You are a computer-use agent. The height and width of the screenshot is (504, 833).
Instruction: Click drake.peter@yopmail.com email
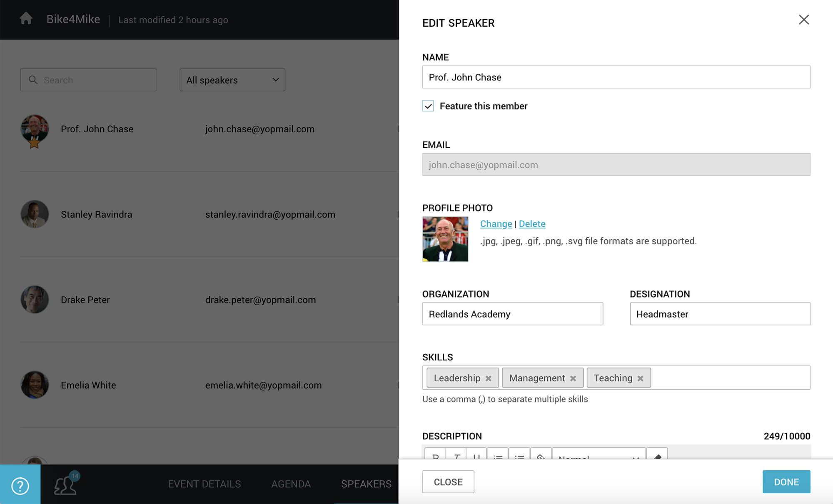(260, 300)
